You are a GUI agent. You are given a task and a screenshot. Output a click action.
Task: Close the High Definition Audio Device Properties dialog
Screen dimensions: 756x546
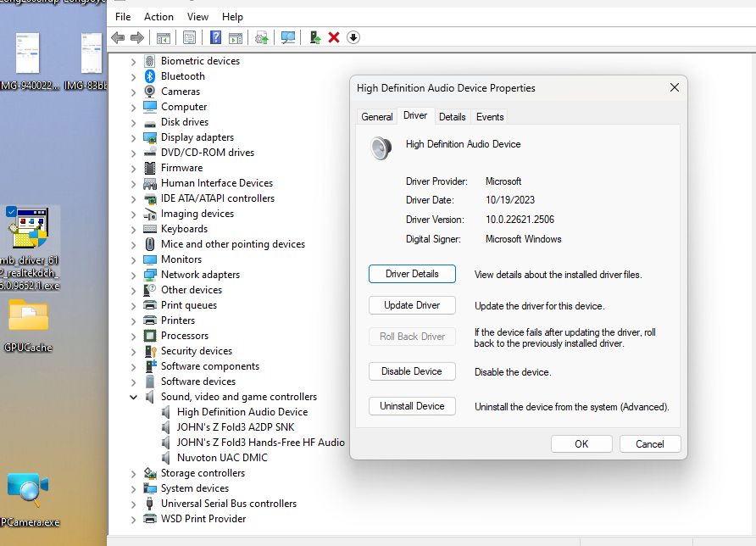pyautogui.click(x=675, y=87)
